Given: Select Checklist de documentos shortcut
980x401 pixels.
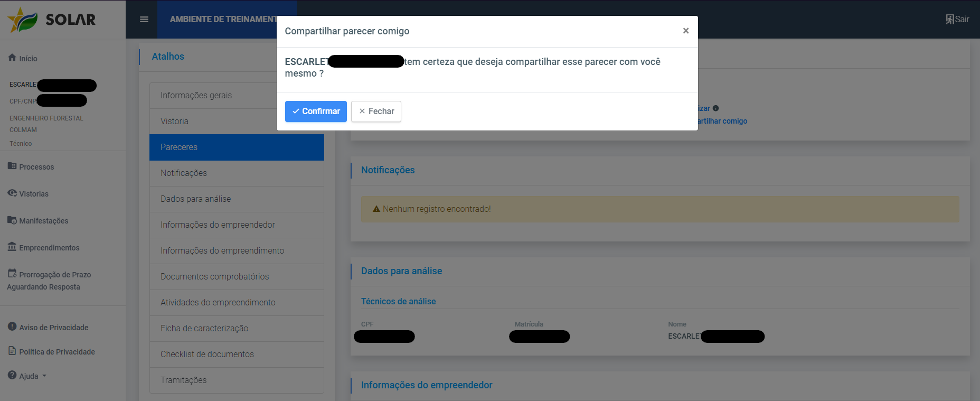Looking at the screenshot, I should pyautogui.click(x=237, y=355).
